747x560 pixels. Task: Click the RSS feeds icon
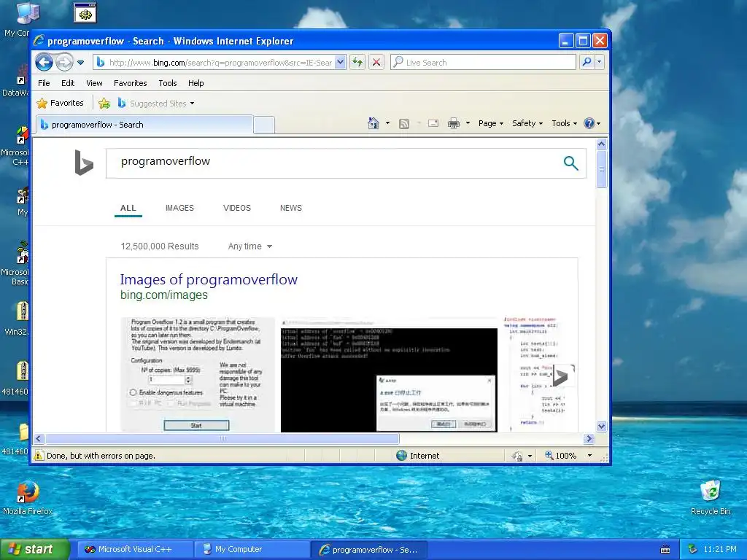(x=404, y=124)
